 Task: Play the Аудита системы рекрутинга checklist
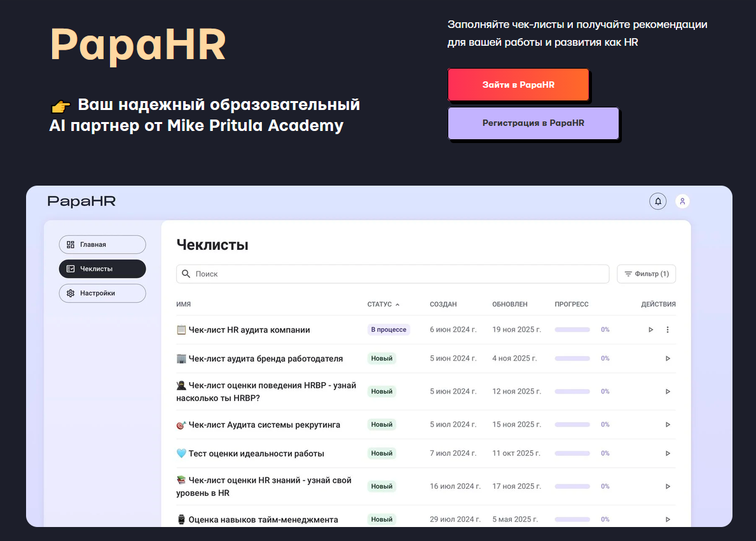click(668, 425)
